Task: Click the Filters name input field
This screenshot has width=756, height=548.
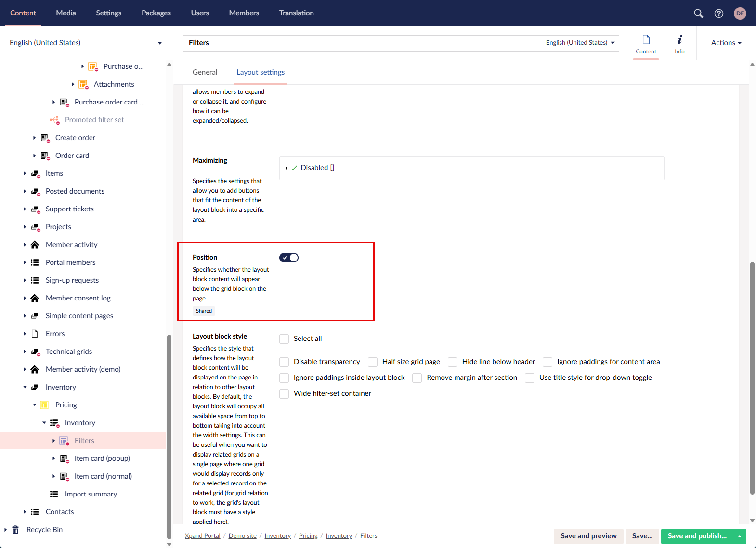Action: coord(361,43)
